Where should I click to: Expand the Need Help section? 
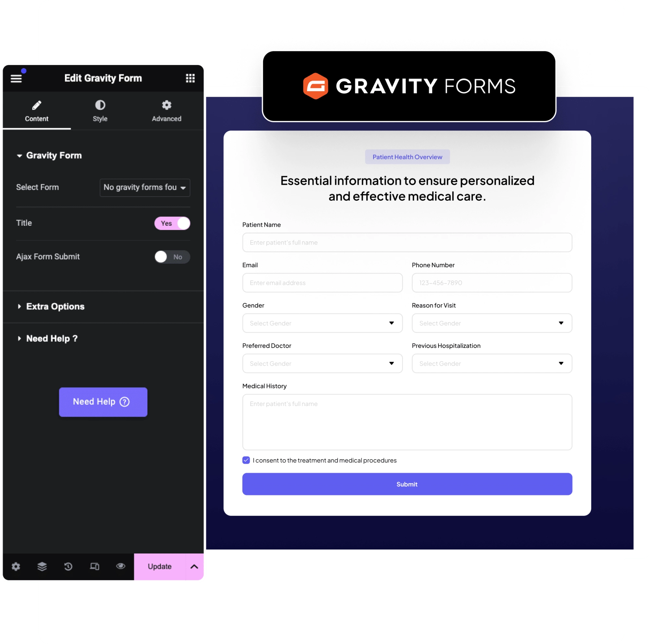[x=52, y=338]
